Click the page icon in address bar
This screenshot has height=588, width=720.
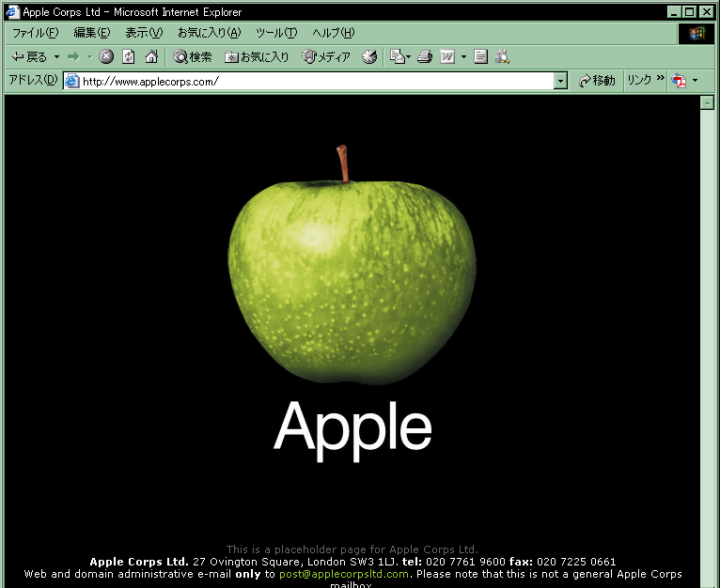point(72,81)
